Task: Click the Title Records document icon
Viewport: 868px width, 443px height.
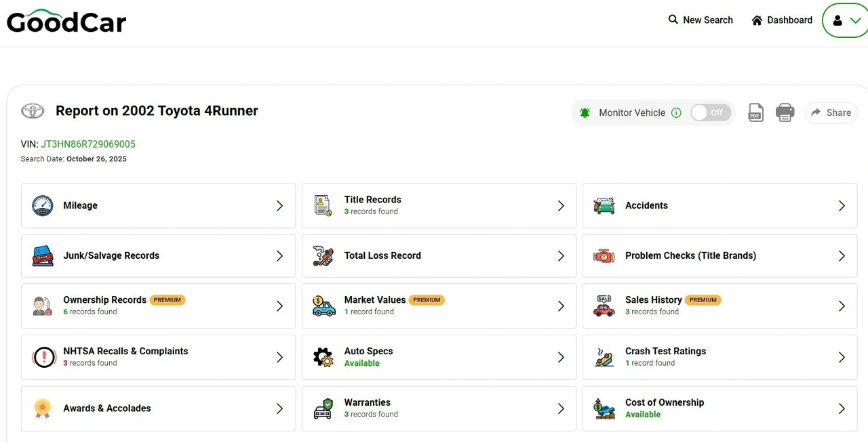Action: point(323,205)
